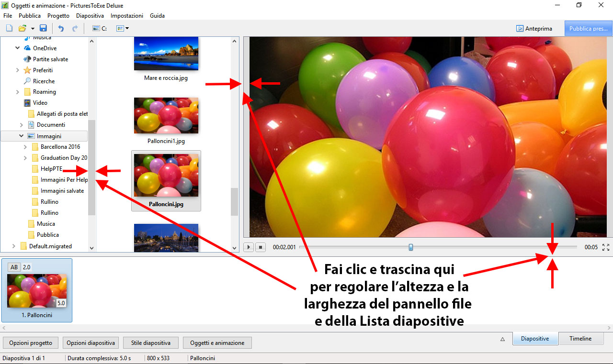Switch to the Timeline tab

pos(580,338)
